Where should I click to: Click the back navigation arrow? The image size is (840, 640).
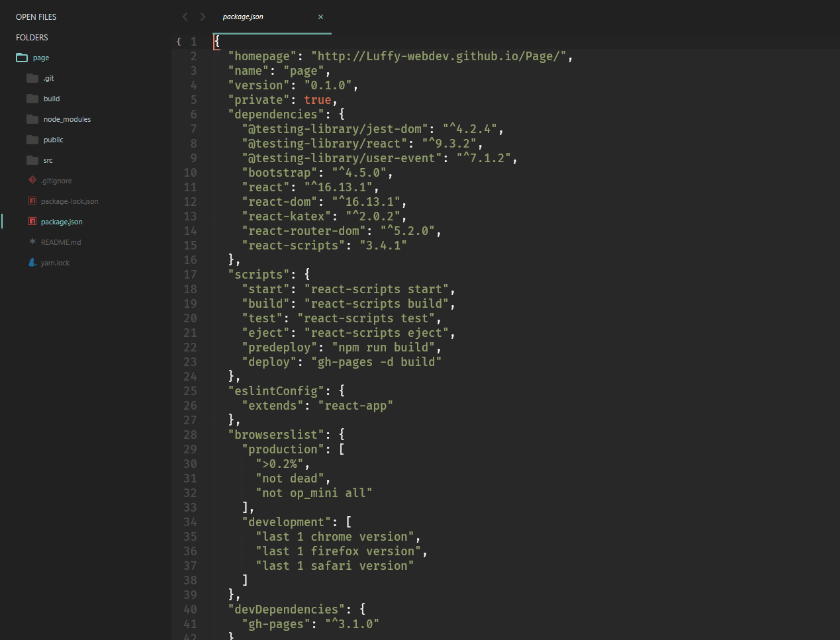pos(185,17)
